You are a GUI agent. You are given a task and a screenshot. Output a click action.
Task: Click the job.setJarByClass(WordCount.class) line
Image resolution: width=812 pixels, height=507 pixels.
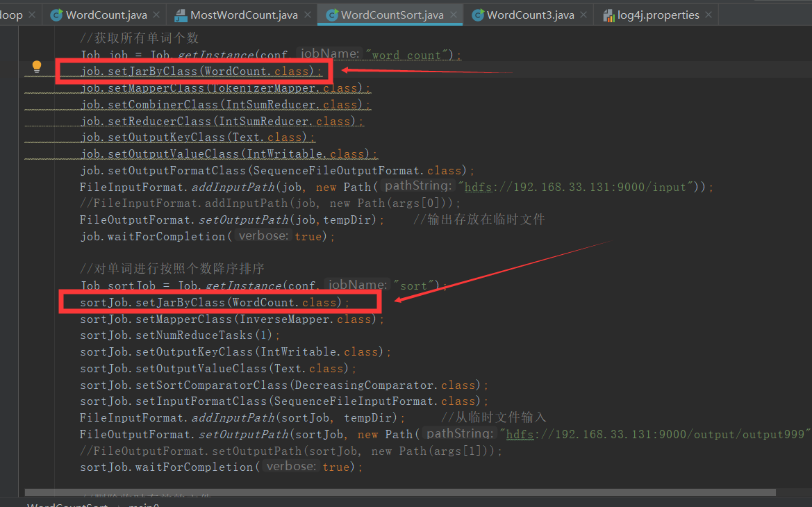tap(201, 72)
